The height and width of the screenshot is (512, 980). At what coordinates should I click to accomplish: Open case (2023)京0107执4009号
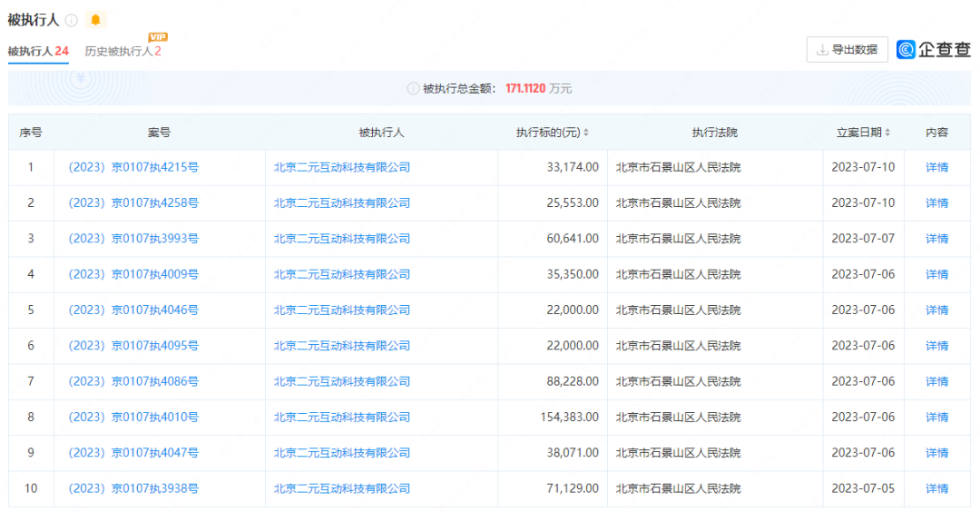[133, 274]
